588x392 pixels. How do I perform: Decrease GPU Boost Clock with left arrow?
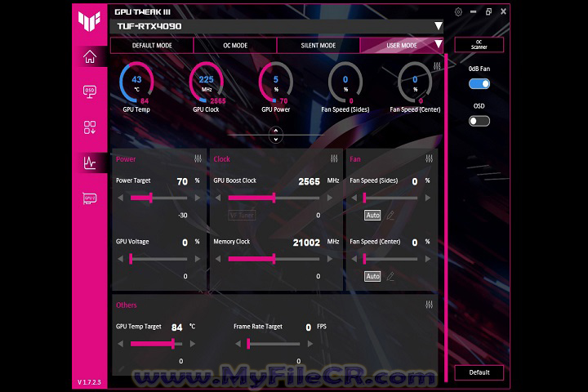coord(218,198)
